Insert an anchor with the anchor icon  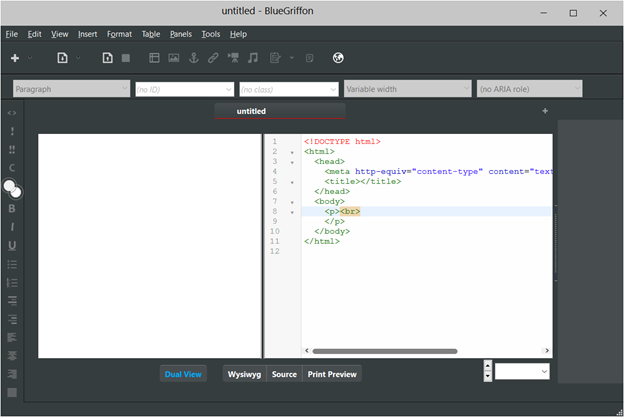coord(193,58)
